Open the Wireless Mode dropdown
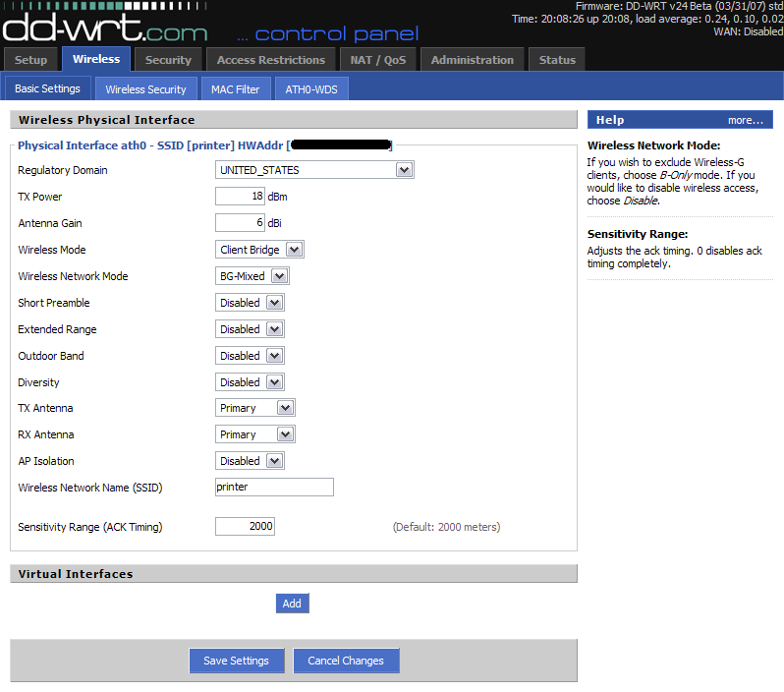The height and width of the screenshot is (692, 784). click(x=259, y=250)
